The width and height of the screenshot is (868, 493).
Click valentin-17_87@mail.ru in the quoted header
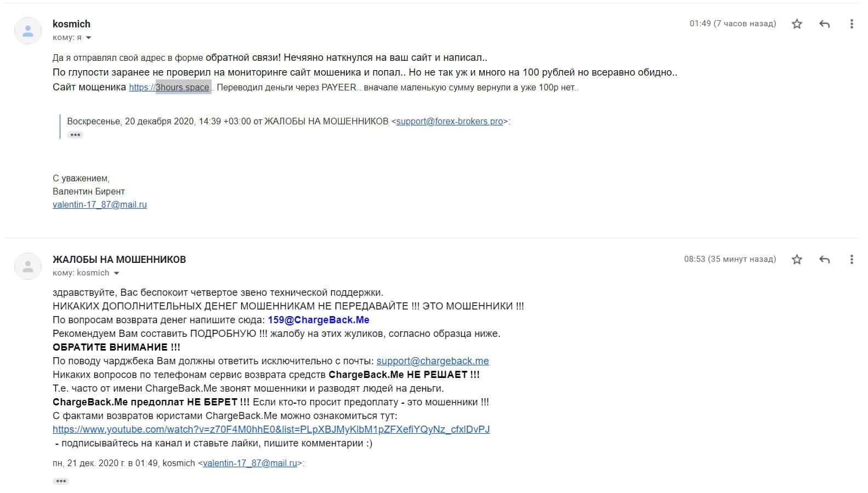pos(250,463)
